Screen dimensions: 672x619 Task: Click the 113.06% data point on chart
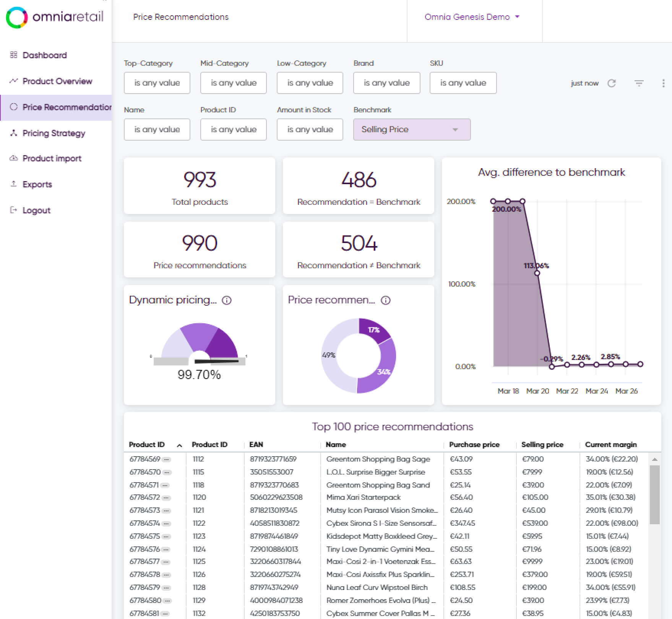point(537,273)
